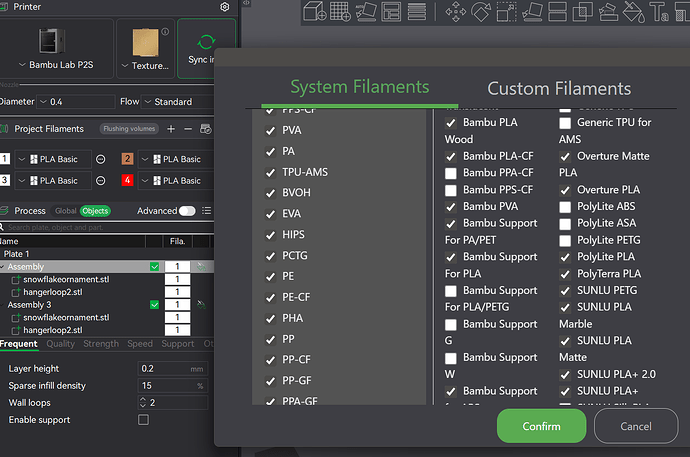The image size is (690, 457).
Task: Open filament 3 PLA Basic dropdown
Action: pos(53,181)
